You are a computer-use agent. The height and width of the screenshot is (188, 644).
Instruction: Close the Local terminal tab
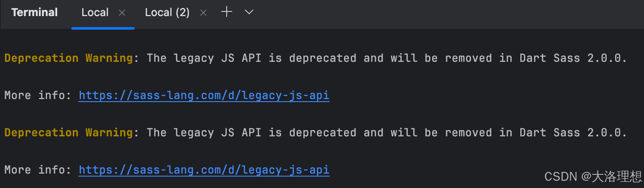click(x=122, y=13)
